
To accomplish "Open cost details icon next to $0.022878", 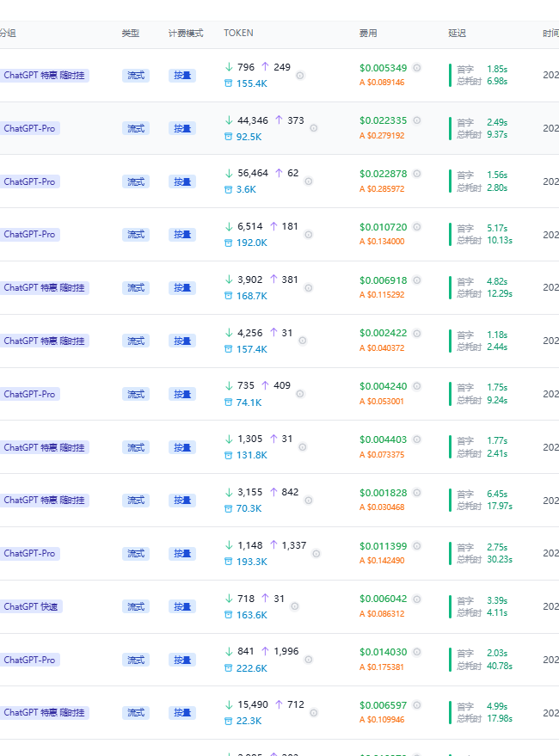I will (x=417, y=174).
